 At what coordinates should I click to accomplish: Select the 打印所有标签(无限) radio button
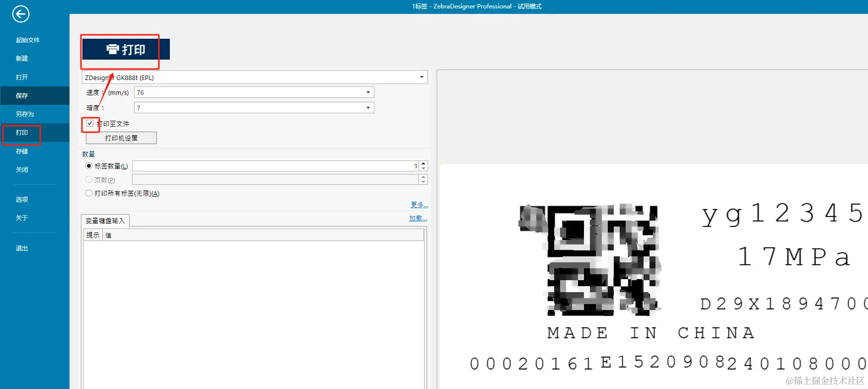coord(89,193)
